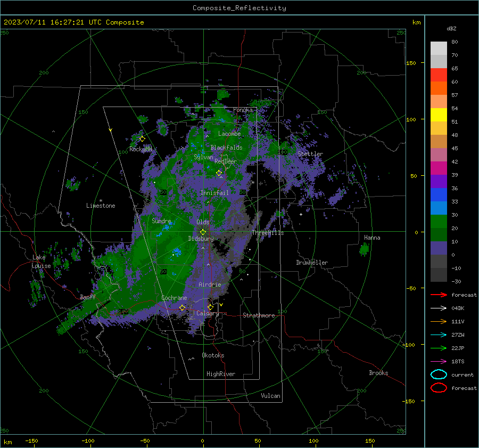Click the Lake Louise label on map
Screen dimensions: 479x448
pos(41,262)
